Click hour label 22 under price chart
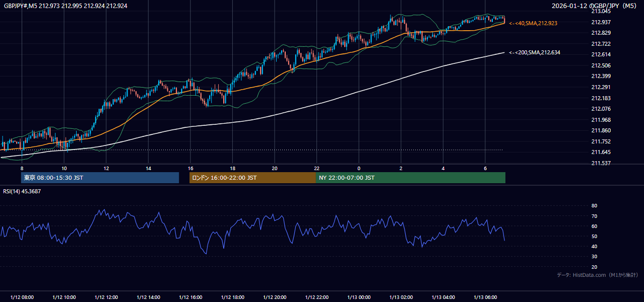 [316, 168]
